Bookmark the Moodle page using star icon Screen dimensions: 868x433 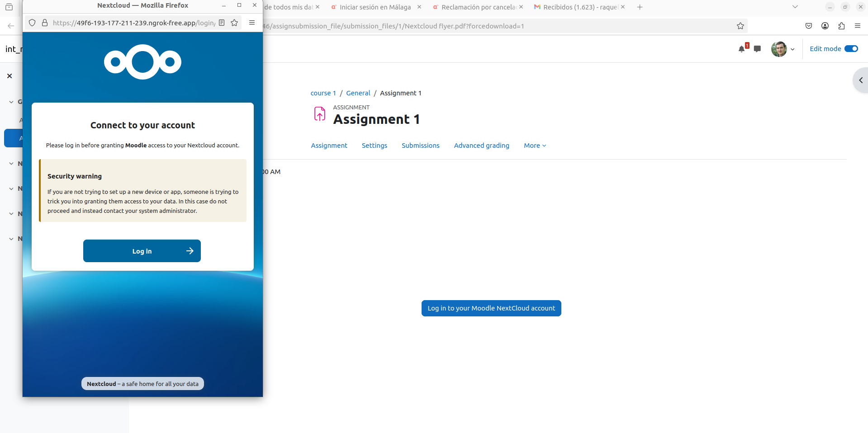(740, 26)
